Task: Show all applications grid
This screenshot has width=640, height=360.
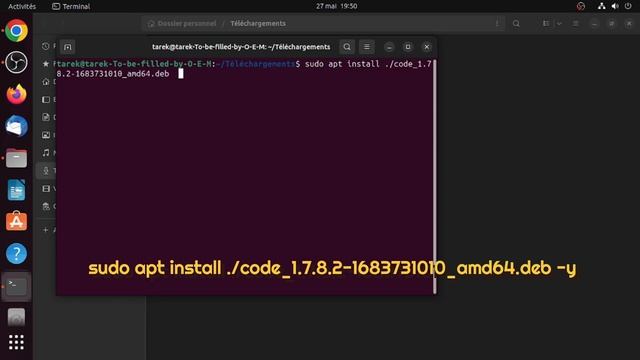Action: click(16, 342)
